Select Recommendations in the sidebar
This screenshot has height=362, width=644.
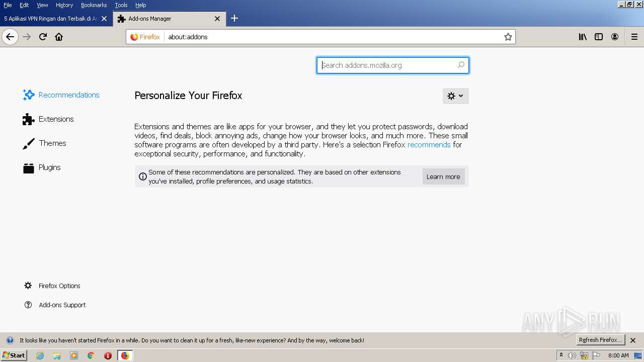pos(61,95)
